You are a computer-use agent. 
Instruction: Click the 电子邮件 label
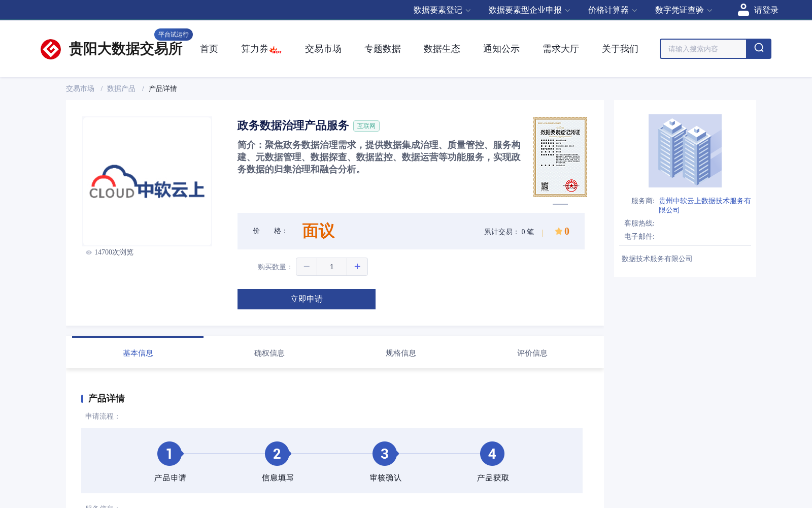pos(639,237)
